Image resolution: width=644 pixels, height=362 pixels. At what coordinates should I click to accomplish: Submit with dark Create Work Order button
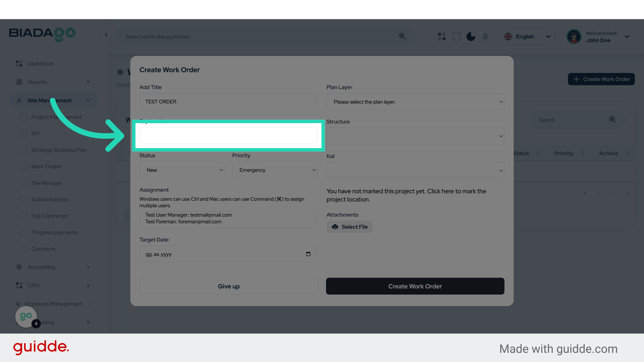pos(415,286)
